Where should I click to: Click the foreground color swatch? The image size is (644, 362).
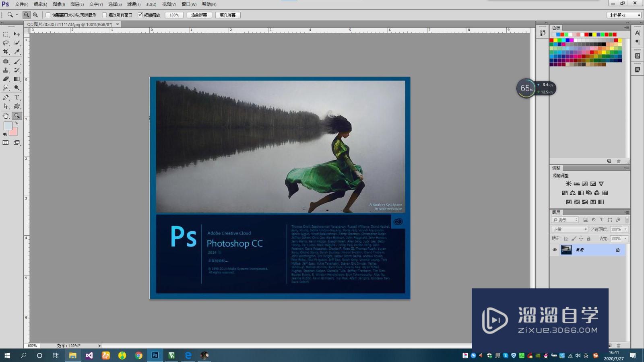coord(7,125)
